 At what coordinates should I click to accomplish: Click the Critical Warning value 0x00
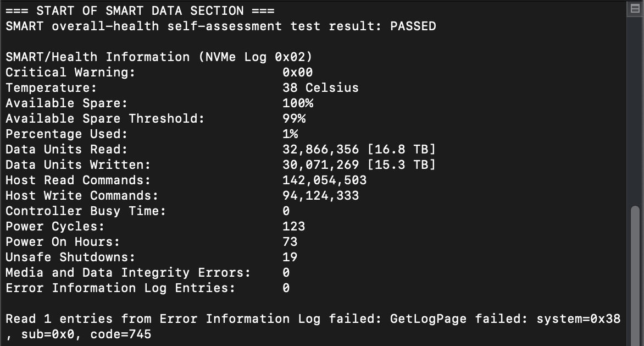(297, 72)
